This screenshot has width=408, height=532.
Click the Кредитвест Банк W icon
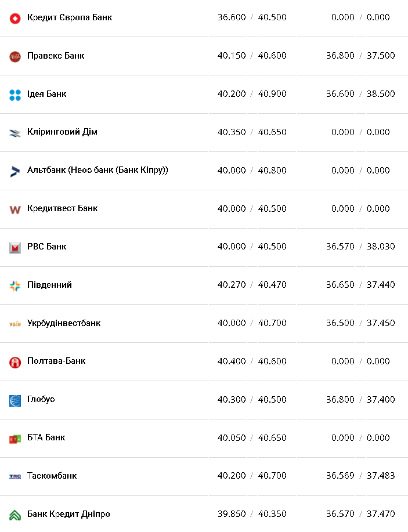(x=15, y=209)
